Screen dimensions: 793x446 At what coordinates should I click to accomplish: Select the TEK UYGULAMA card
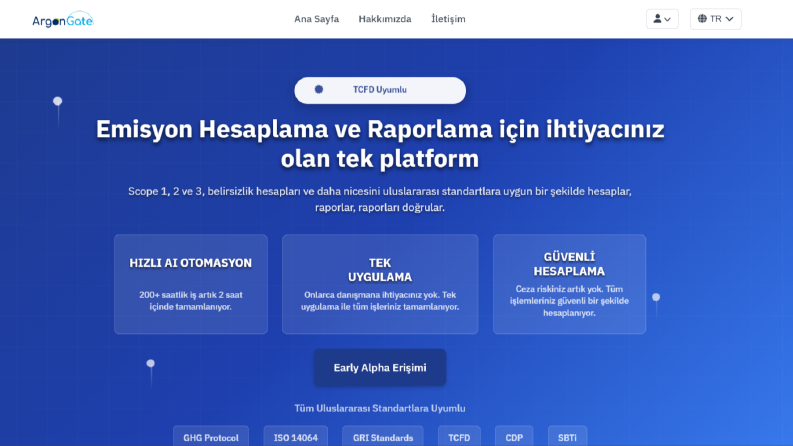pyautogui.click(x=380, y=284)
